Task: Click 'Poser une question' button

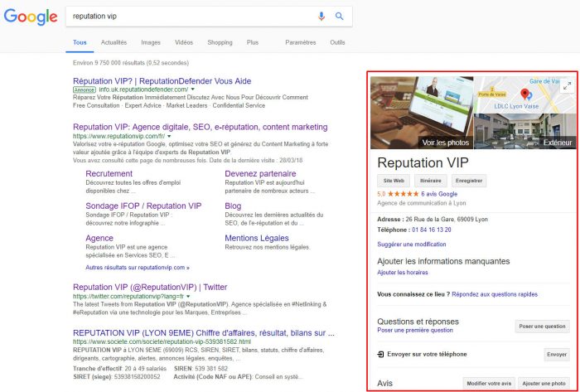Action: [x=542, y=327]
